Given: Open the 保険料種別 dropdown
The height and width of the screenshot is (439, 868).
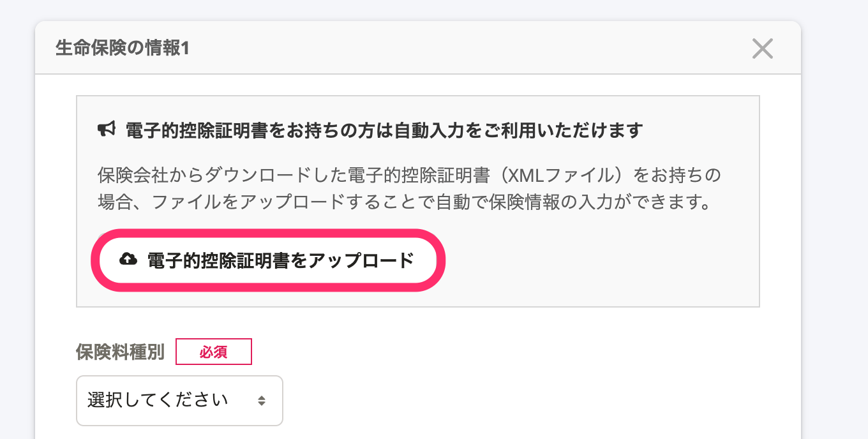Looking at the screenshot, I should 179,401.
